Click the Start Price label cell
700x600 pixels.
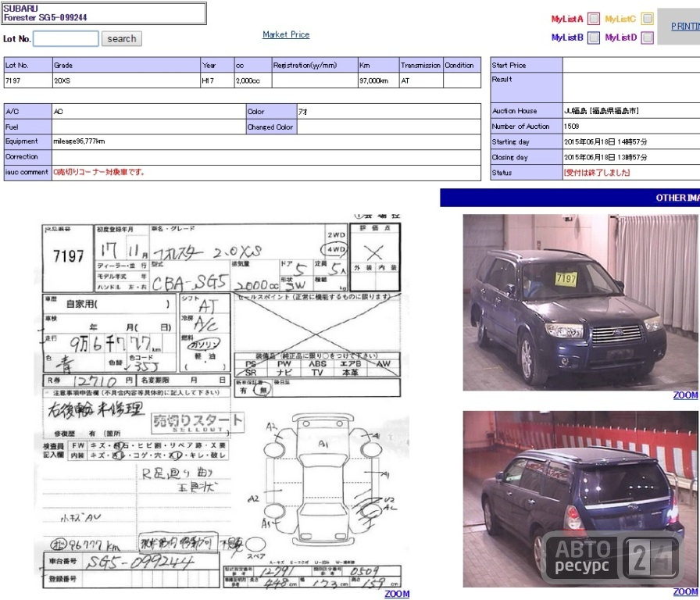pos(527,65)
